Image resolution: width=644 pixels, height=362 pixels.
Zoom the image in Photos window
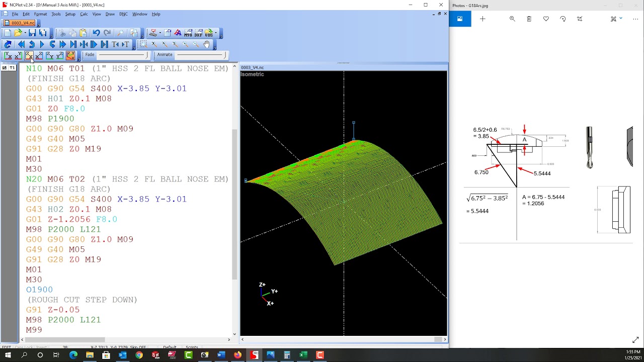click(x=512, y=19)
